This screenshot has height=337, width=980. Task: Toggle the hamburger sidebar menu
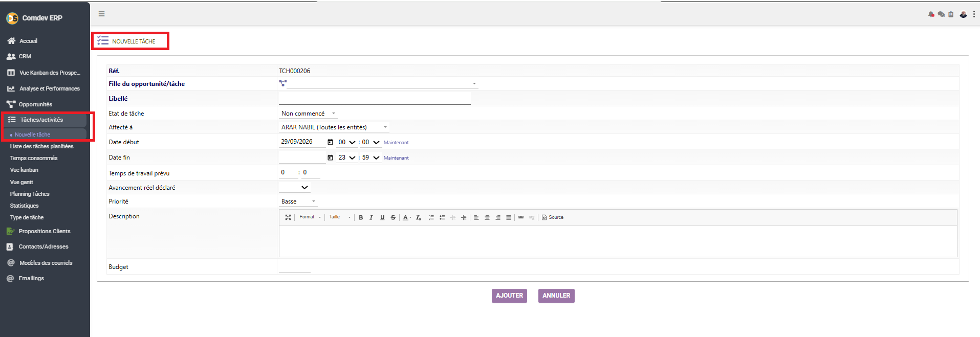pos(102,14)
